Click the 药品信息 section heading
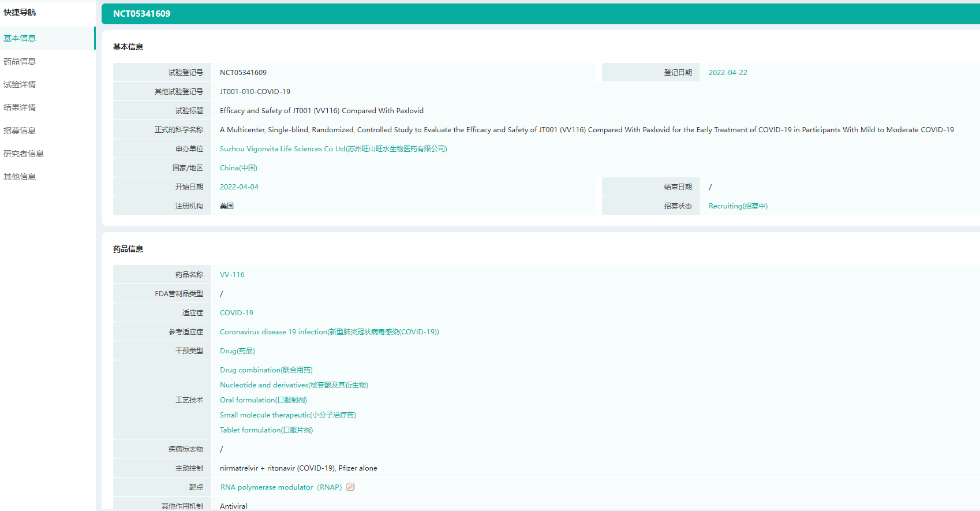This screenshot has width=980, height=511. [x=128, y=249]
